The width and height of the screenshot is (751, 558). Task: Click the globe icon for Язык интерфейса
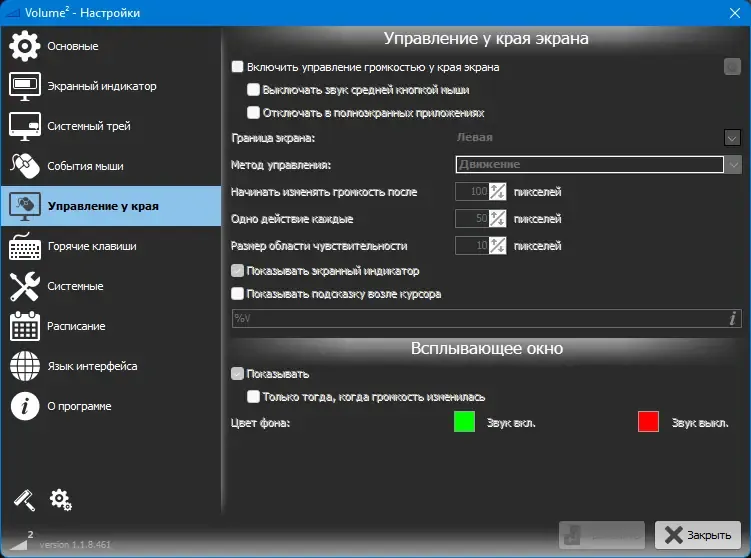[24, 366]
